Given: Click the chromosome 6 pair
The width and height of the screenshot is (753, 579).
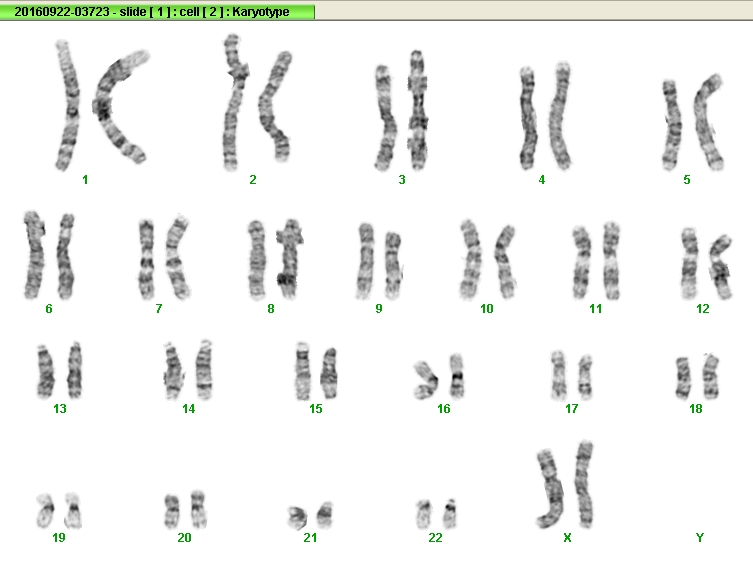Looking at the screenshot, I should [49, 255].
